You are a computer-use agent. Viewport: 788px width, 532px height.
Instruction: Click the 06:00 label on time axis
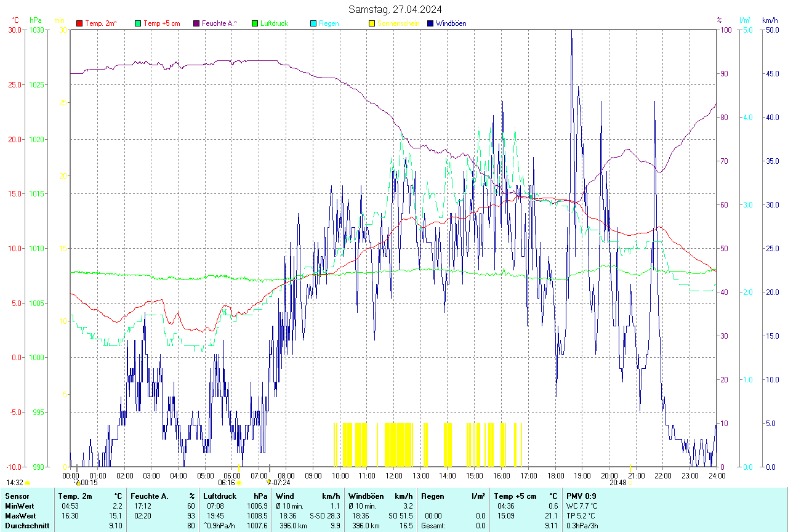[232, 475]
